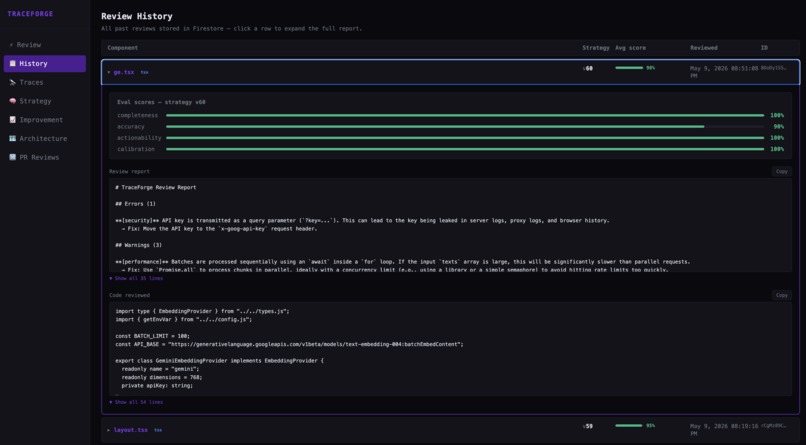Click the '## Errors (1)' line
The height and width of the screenshot is (445, 806).
pos(135,204)
